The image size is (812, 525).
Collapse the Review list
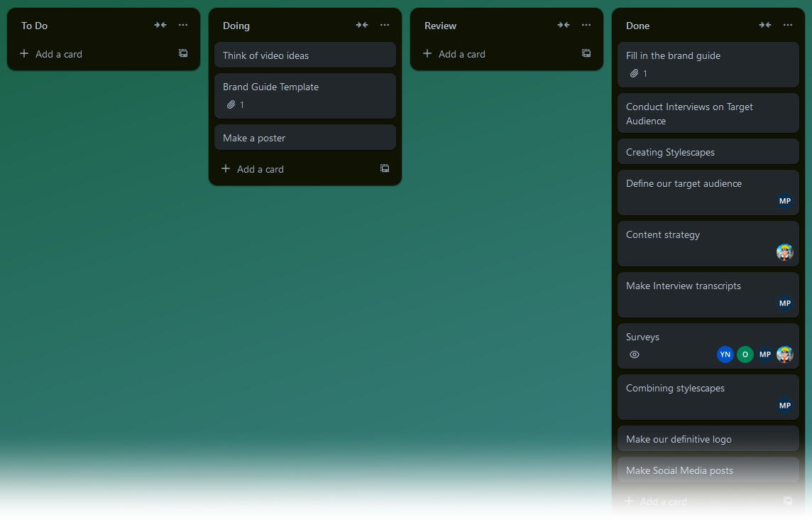click(563, 24)
